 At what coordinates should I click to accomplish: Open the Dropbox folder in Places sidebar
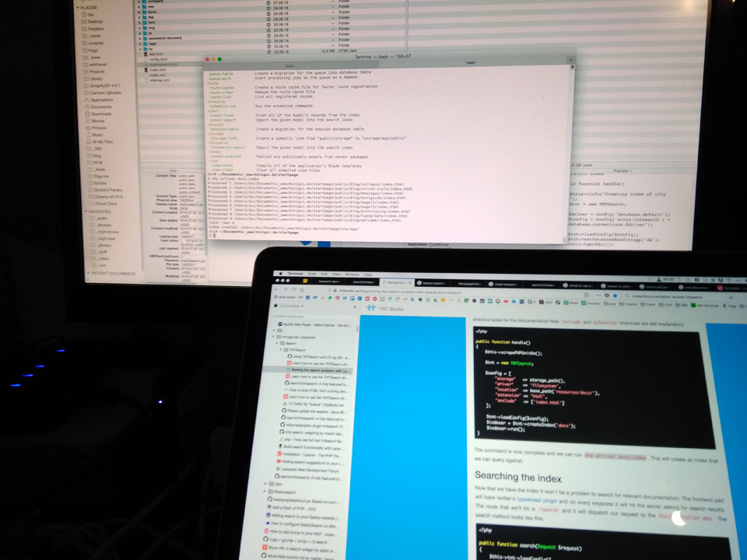pos(96,29)
